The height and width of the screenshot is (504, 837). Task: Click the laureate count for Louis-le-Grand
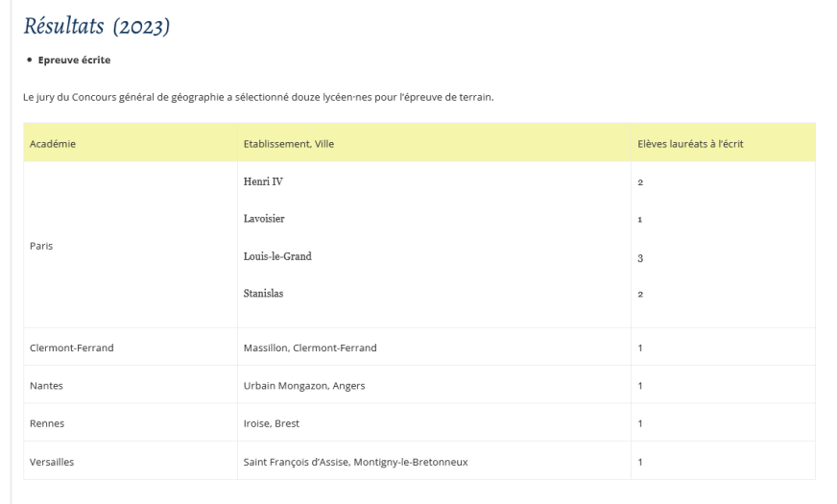pos(640,258)
